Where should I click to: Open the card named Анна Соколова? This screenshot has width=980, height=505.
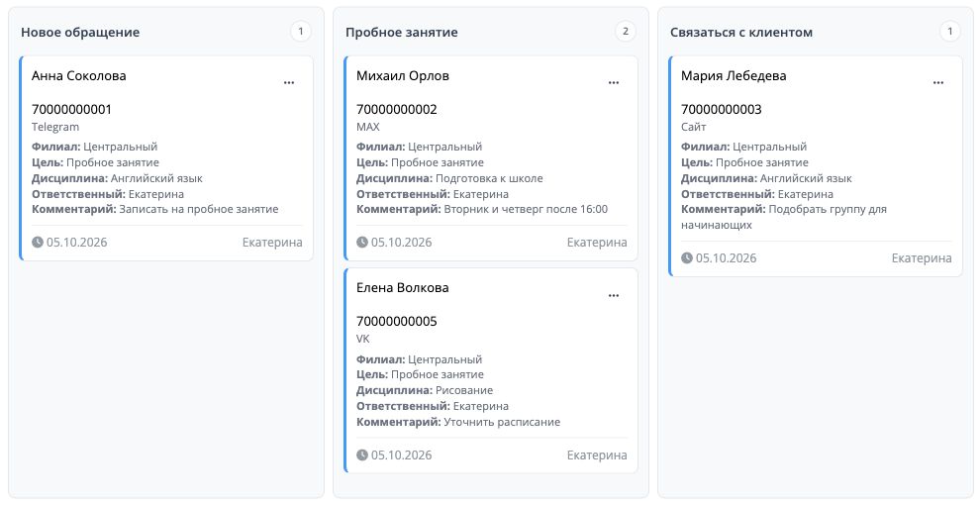(x=79, y=75)
